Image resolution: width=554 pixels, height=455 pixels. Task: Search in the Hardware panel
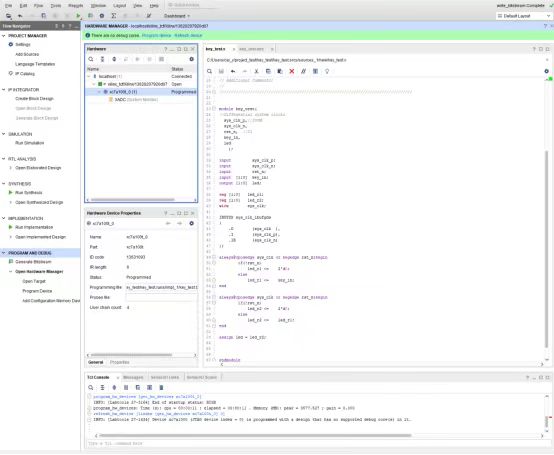coord(91,59)
